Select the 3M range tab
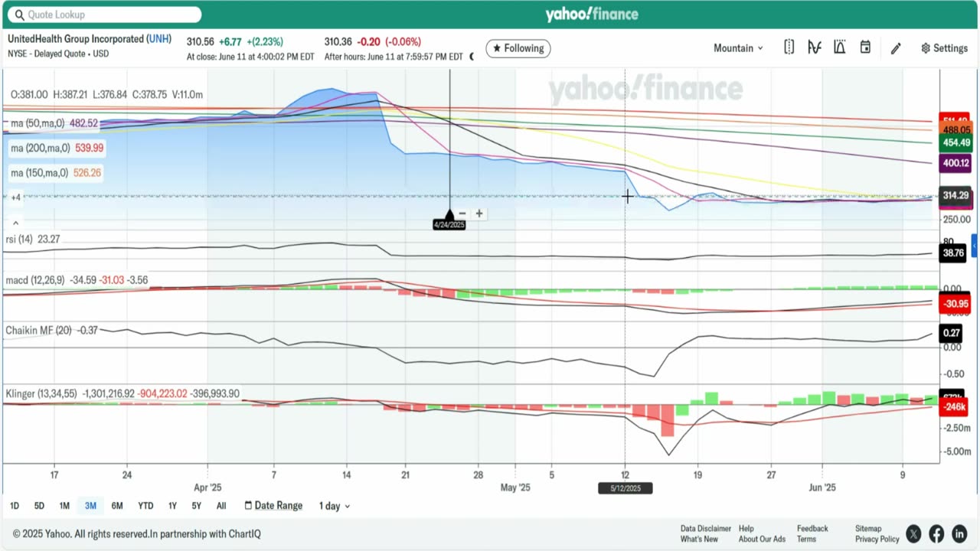The height and width of the screenshot is (551, 980). point(90,506)
